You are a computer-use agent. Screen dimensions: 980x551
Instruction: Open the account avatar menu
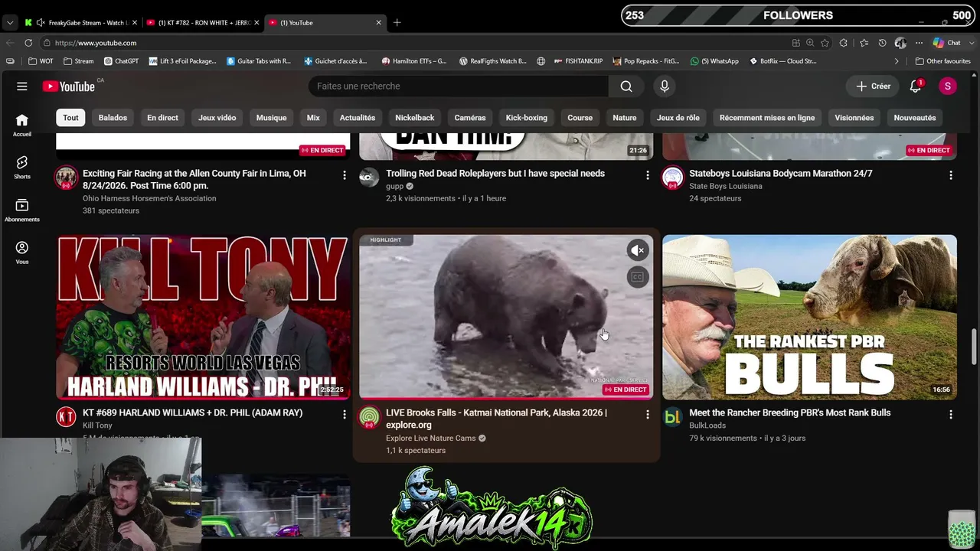(x=948, y=86)
